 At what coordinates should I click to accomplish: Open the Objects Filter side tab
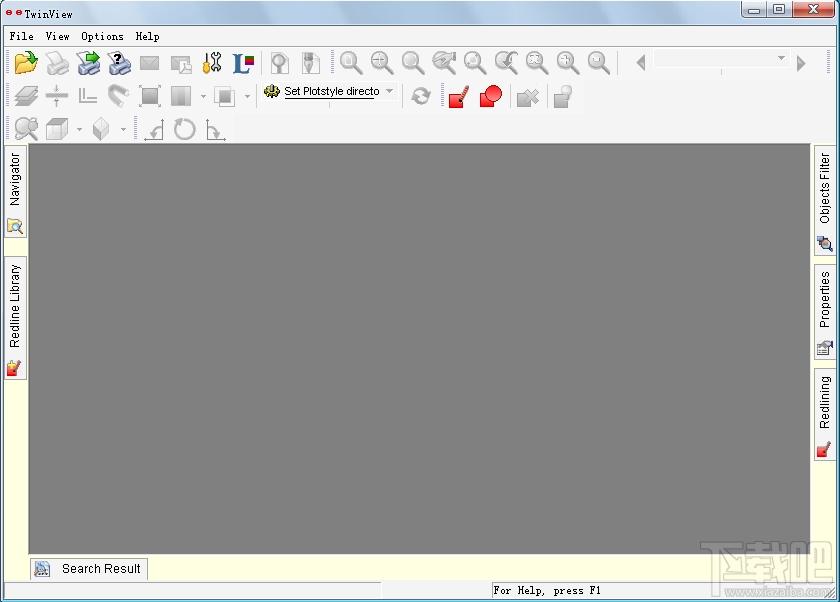tap(825, 200)
